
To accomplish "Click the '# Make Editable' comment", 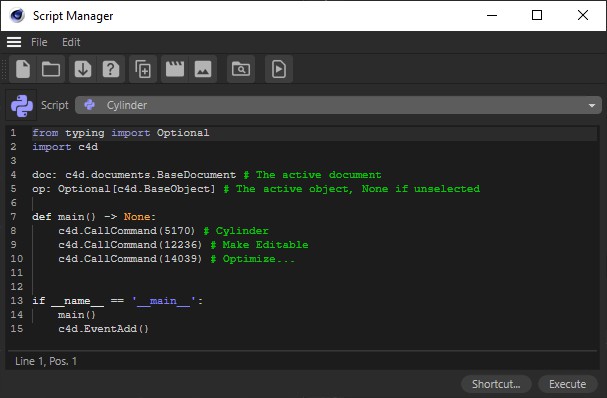I will click(x=259, y=245).
